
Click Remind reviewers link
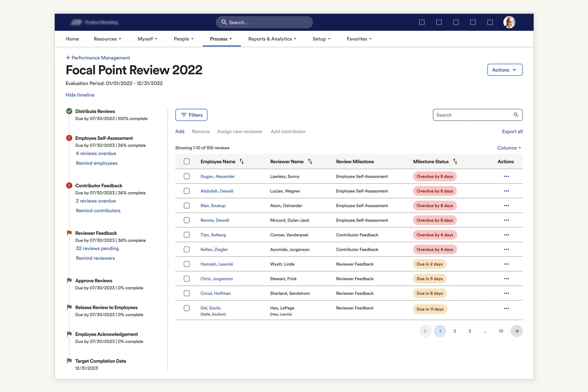click(x=95, y=258)
